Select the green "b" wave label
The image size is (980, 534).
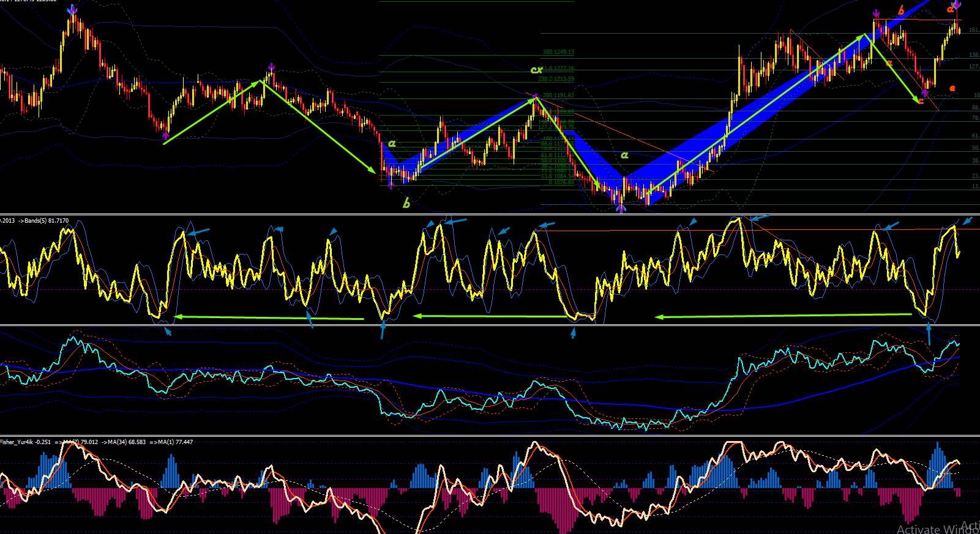tap(406, 204)
